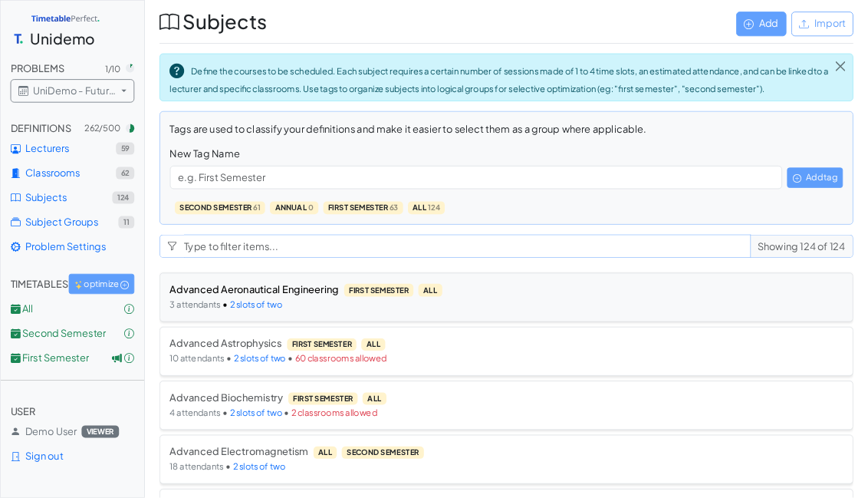Open Problem Settings
The height and width of the screenshot is (498, 868).
(x=65, y=246)
